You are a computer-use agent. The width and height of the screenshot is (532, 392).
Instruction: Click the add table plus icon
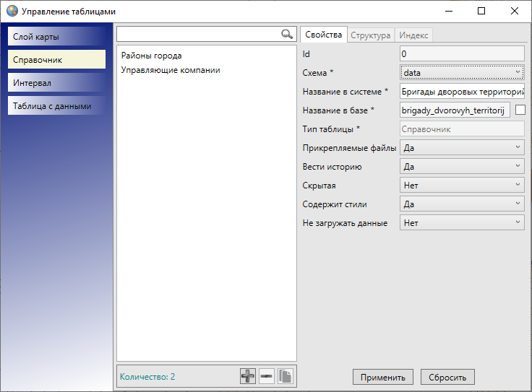(x=248, y=376)
